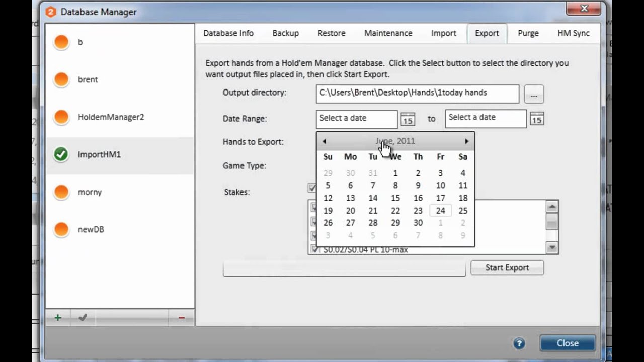Select the 'ImportHM1' database row
The image size is (644, 362).
120,154
